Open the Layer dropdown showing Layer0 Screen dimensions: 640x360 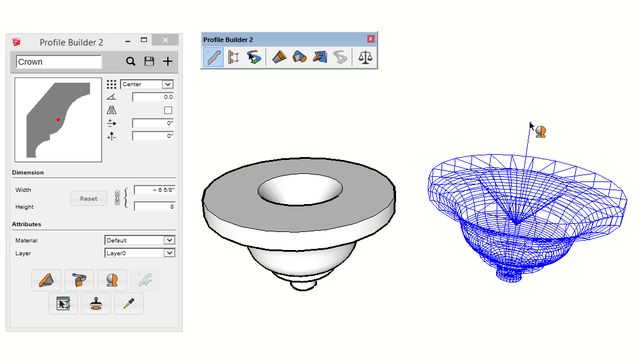coord(140,253)
